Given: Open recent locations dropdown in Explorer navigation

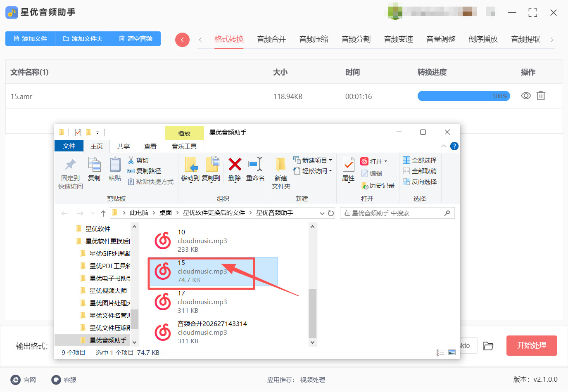Looking at the screenshot, I should coord(92,213).
